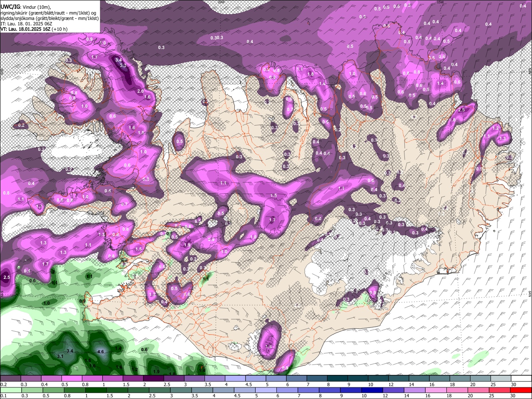Image resolution: width=532 pixels, height=399 pixels.
Task: Click the 14 lilac swatch in the lower legend row
Action: point(414,390)
